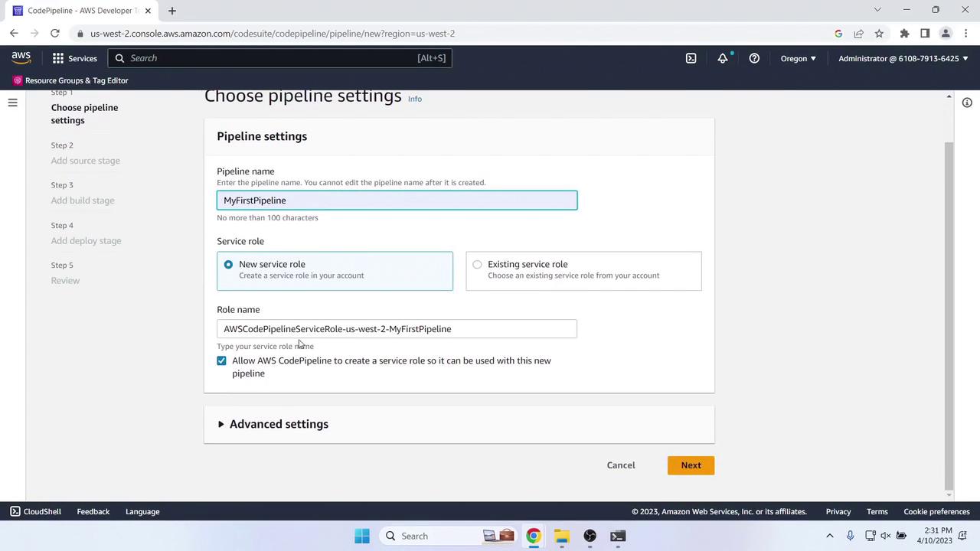Switch to the CodePipeline browser tab

81,11
